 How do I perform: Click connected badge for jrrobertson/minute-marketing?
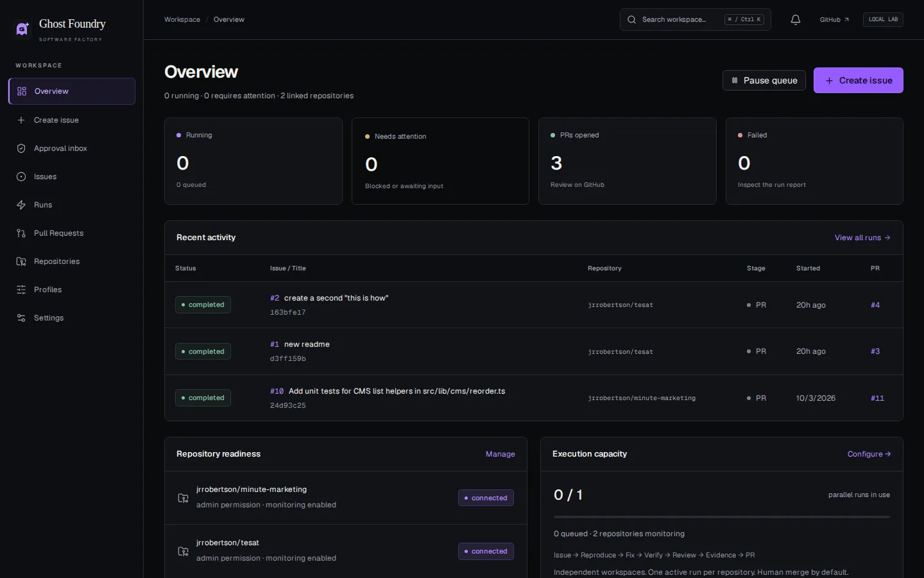[x=486, y=498]
